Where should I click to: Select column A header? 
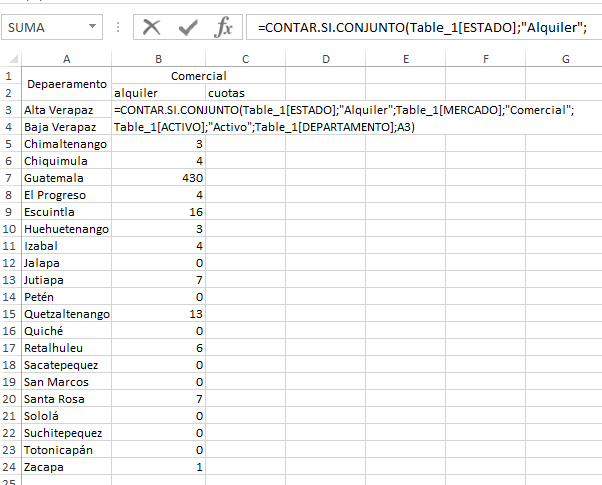[66, 60]
